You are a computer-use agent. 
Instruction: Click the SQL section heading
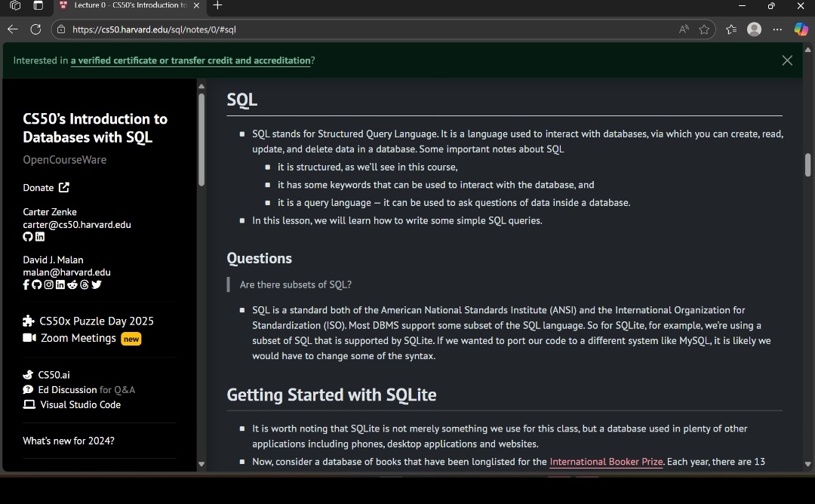[x=241, y=100]
